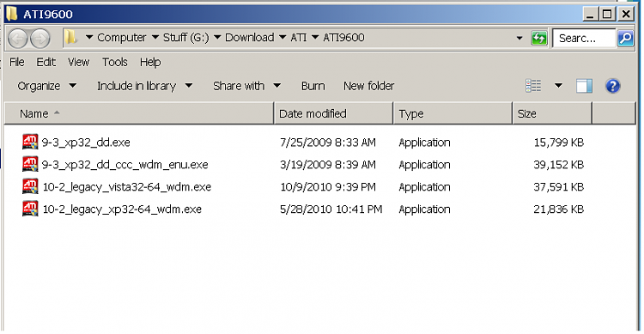Click the Forward navigation arrow
This screenshot has height=334, width=644.
pos(39,38)
